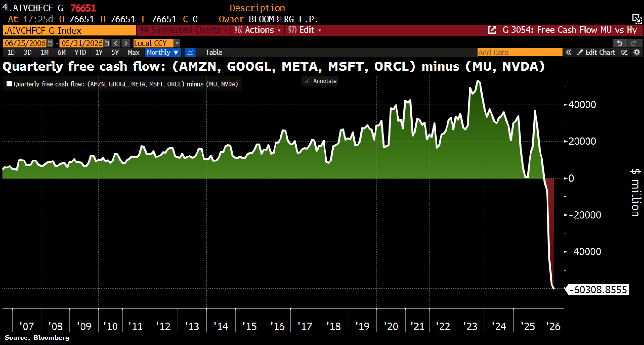This screenshot has height=345, width=644.
Task: Open the Monthly periodicity dropdown
Action: pyautogui.click(x=163, y=52)
